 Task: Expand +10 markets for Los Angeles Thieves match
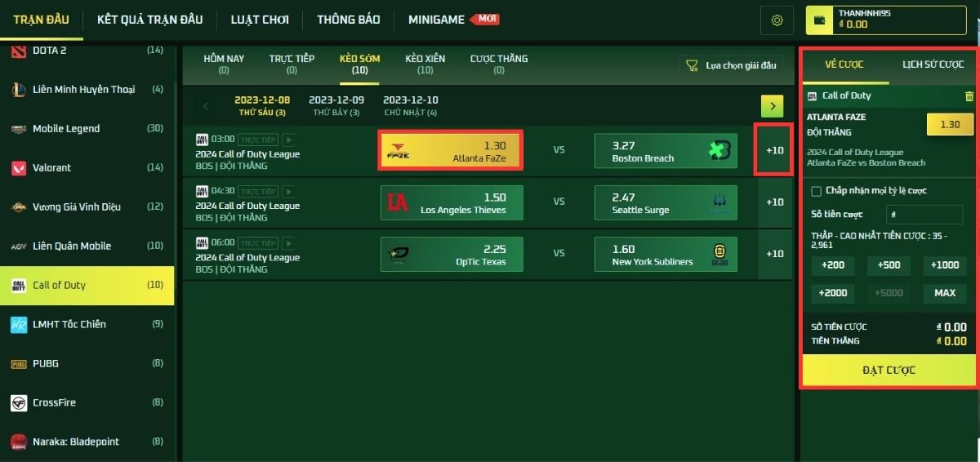click(774, 202)
